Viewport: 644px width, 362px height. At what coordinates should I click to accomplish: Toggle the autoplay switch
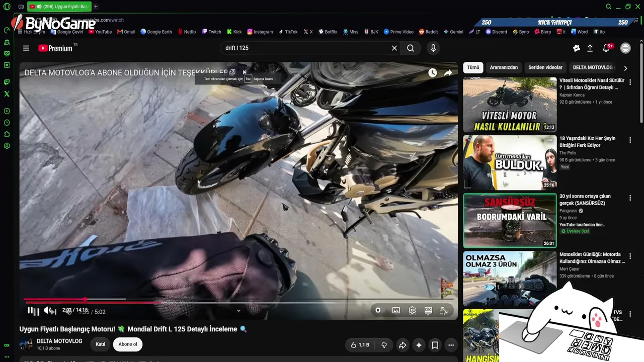378,311
